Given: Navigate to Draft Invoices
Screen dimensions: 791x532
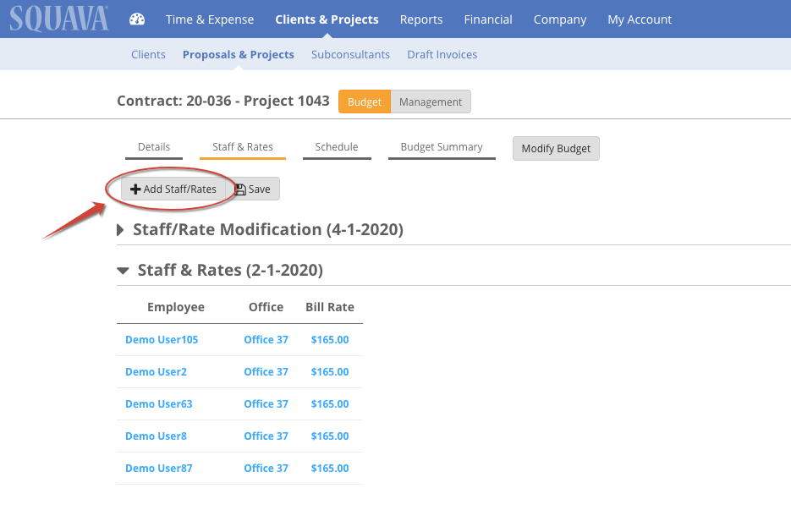Looking at the screenshot, I should 442,53.
